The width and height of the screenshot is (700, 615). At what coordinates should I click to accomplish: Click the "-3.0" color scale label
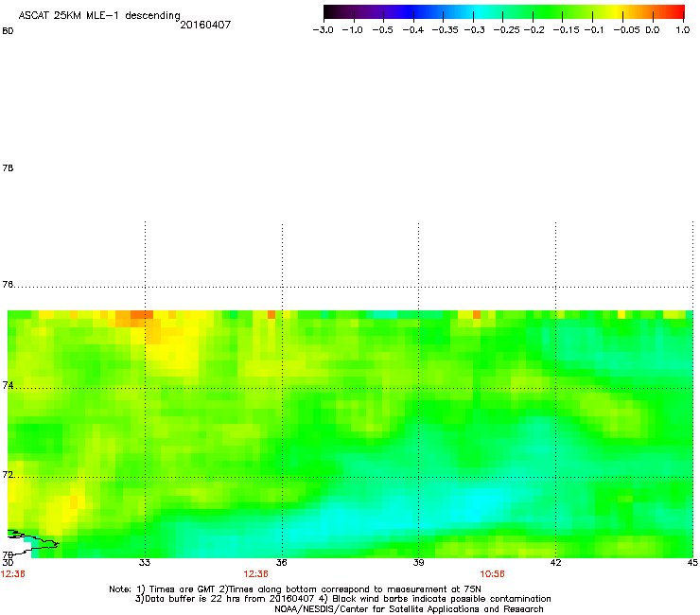pos(323,30)
